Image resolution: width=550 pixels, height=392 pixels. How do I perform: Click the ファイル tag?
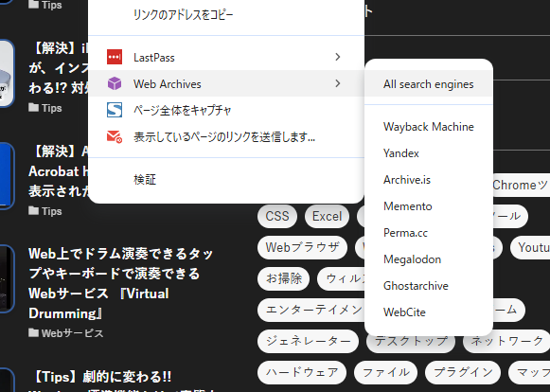point(386,372)
